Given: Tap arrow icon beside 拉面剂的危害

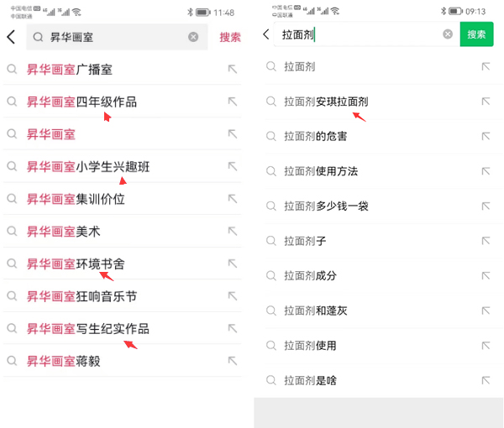Looking at the screenshot, I should pyautogui.click(x=486, y=136).
